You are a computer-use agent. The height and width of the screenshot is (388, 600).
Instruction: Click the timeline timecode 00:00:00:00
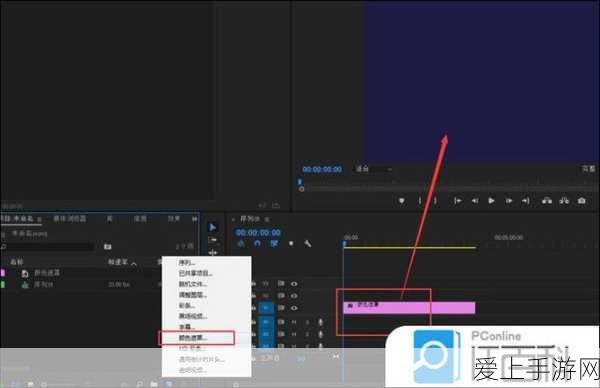(x=258, y=233)
